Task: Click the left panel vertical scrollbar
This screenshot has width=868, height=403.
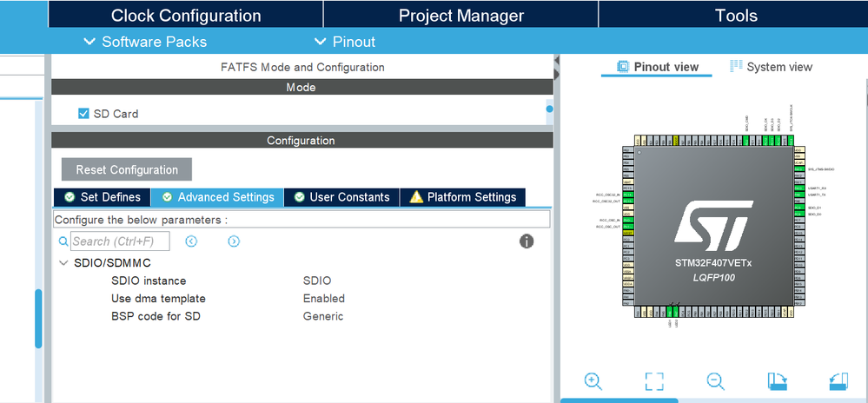Action: [x=39, y=318]
